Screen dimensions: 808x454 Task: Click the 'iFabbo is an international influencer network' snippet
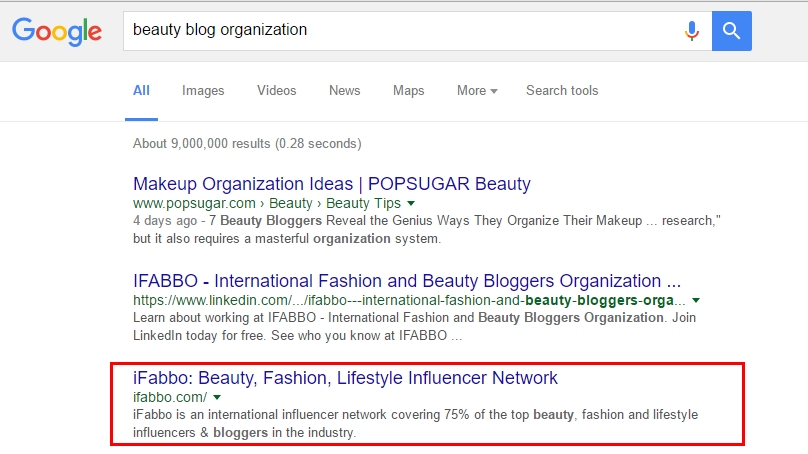coord(415,424)
